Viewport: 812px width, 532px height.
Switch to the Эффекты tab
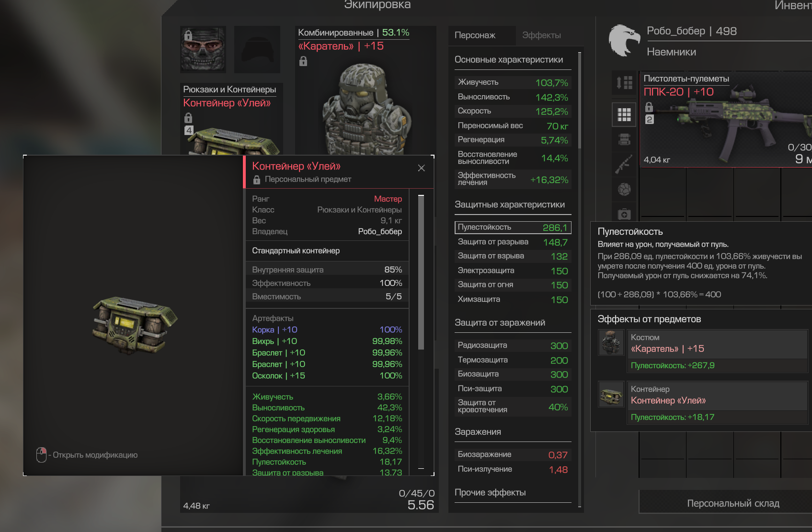[541, 35]
